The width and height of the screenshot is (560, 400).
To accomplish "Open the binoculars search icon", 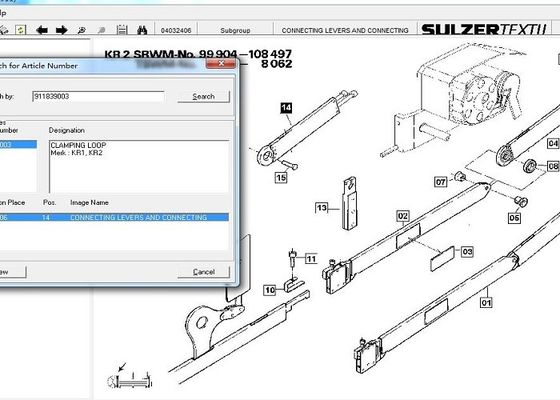I will [142, 30].
